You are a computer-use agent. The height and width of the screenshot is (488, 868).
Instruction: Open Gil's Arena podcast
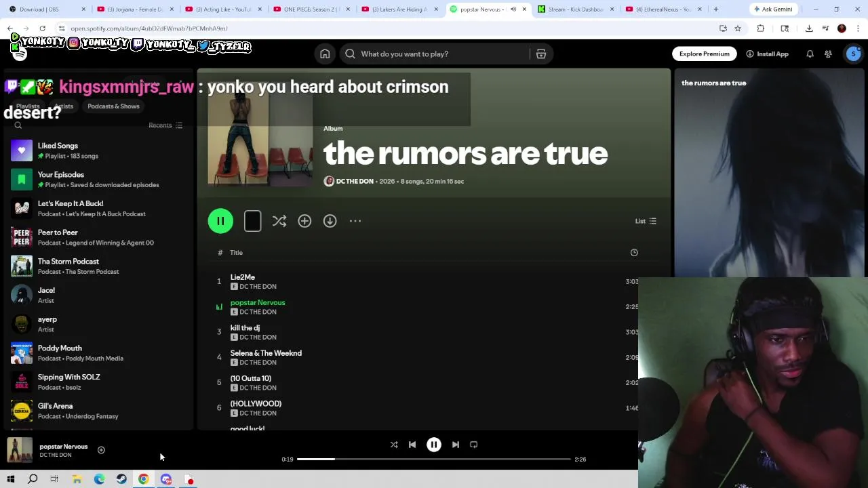(99, 411)
